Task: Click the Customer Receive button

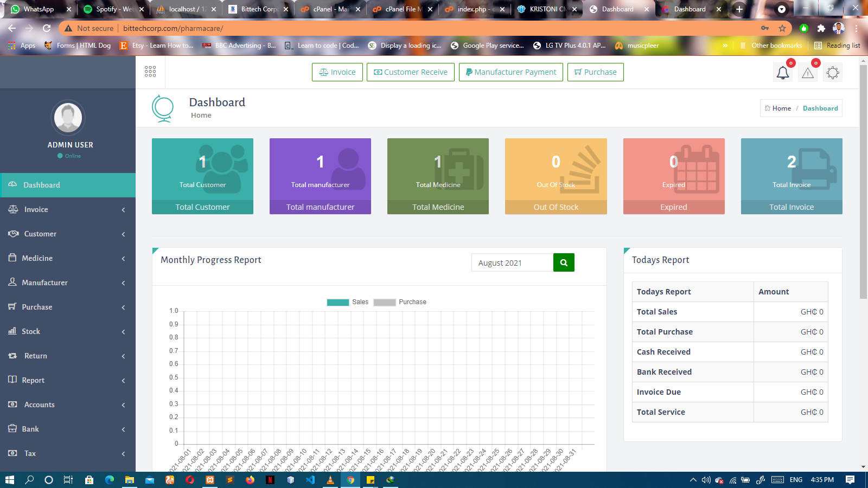Action: coord(411,72)
